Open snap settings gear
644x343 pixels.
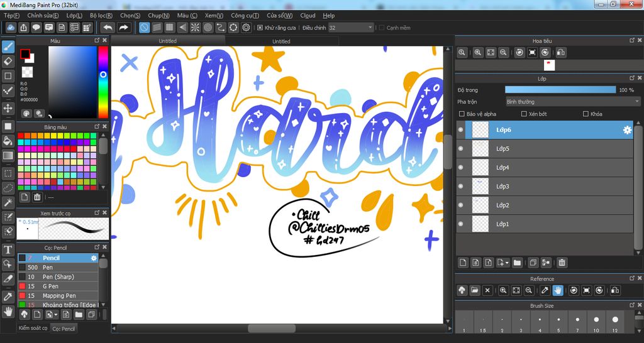point(247,28)
